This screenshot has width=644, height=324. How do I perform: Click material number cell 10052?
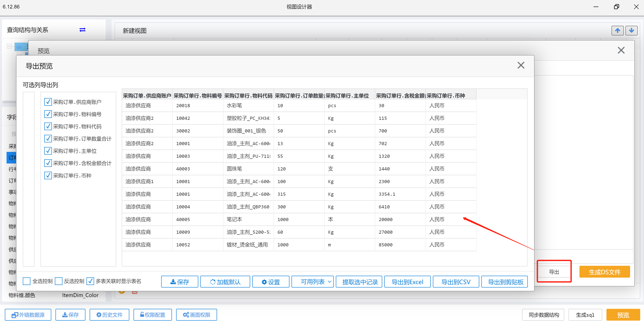pos(198,244)
